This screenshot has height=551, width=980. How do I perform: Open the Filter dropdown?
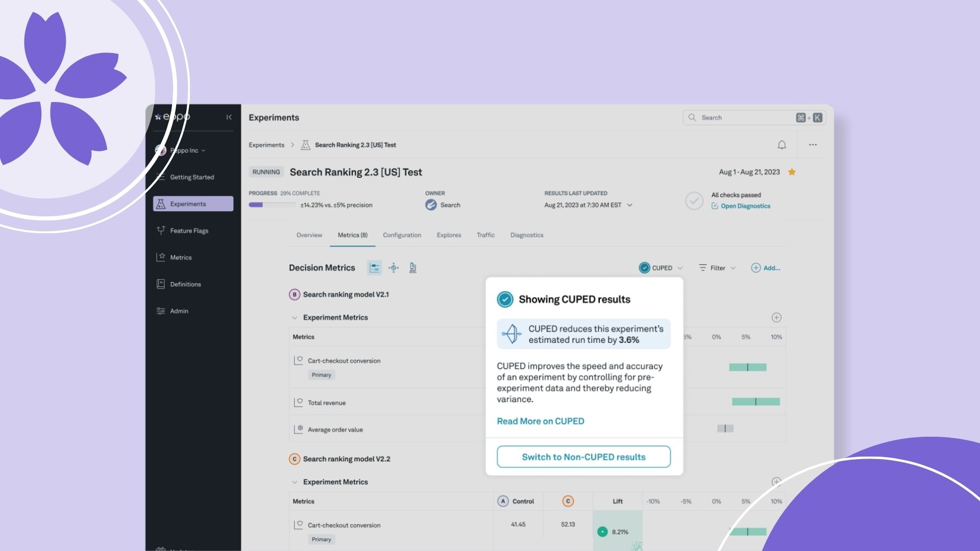717,268
